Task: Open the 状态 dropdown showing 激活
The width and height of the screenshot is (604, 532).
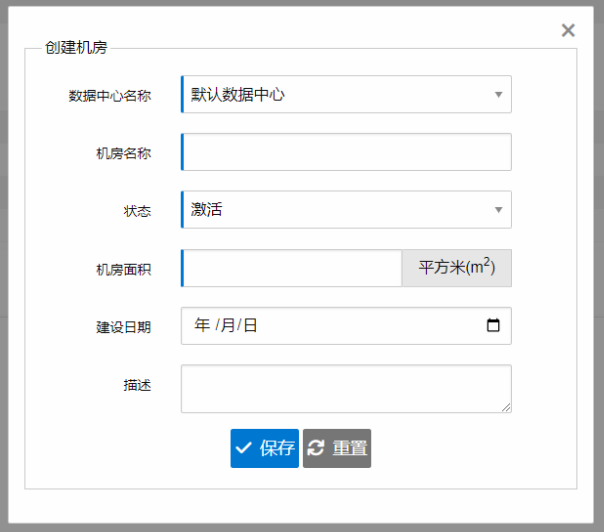Action: 346,210
